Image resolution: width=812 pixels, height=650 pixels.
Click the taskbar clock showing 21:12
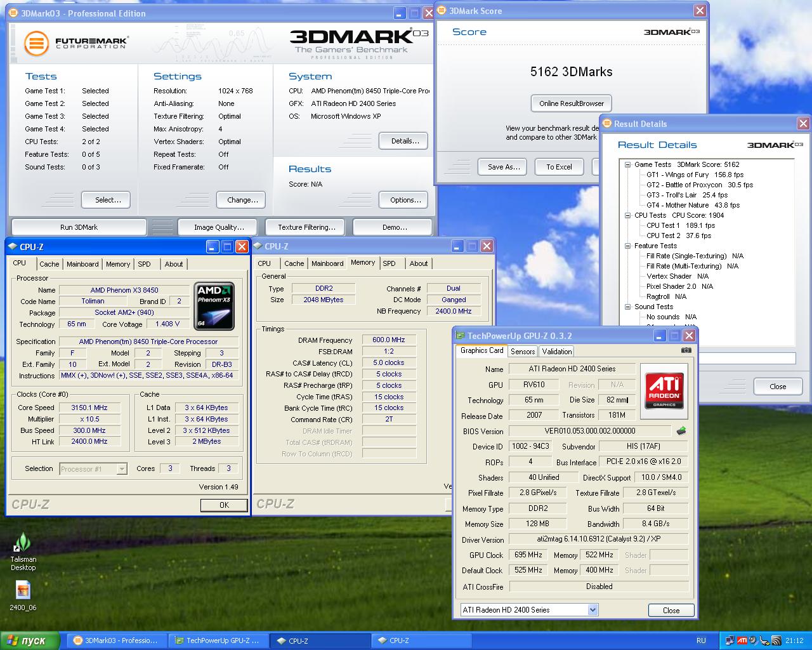click(x=794, y=640)
